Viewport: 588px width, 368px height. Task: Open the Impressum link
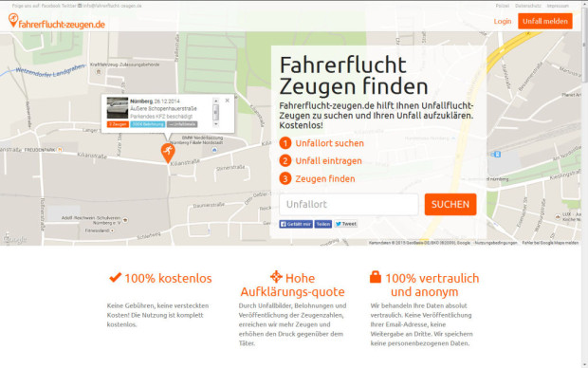[558, 6]
